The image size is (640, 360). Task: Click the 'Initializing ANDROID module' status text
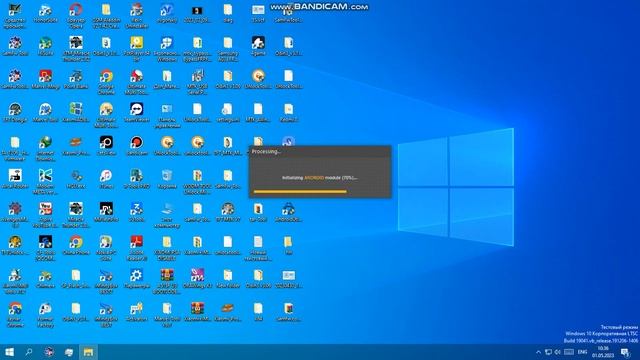320,178
